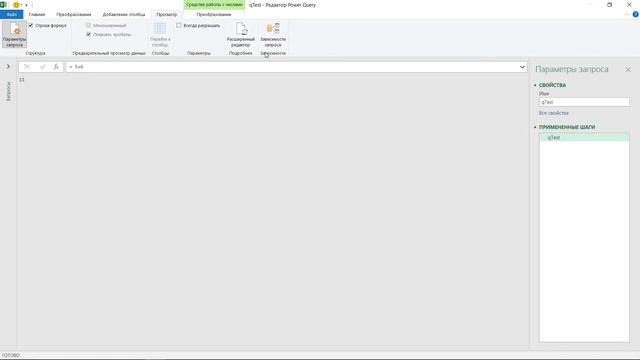Click the ГОТОВО status bar text
Screen dimensions: 640x360
tap(11, 356)
